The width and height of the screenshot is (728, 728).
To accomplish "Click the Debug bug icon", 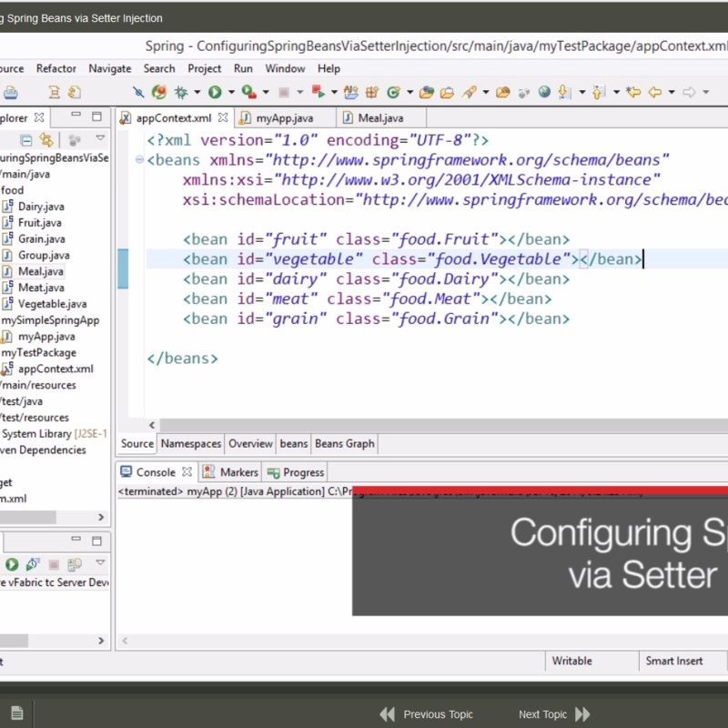I will click(180, 92).
